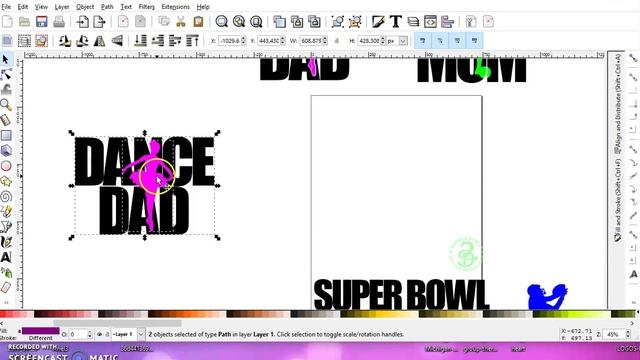This screenshot has width=640, height=360.
Task: Open Align and Distribute dialog icon
Action: [448, 22]
